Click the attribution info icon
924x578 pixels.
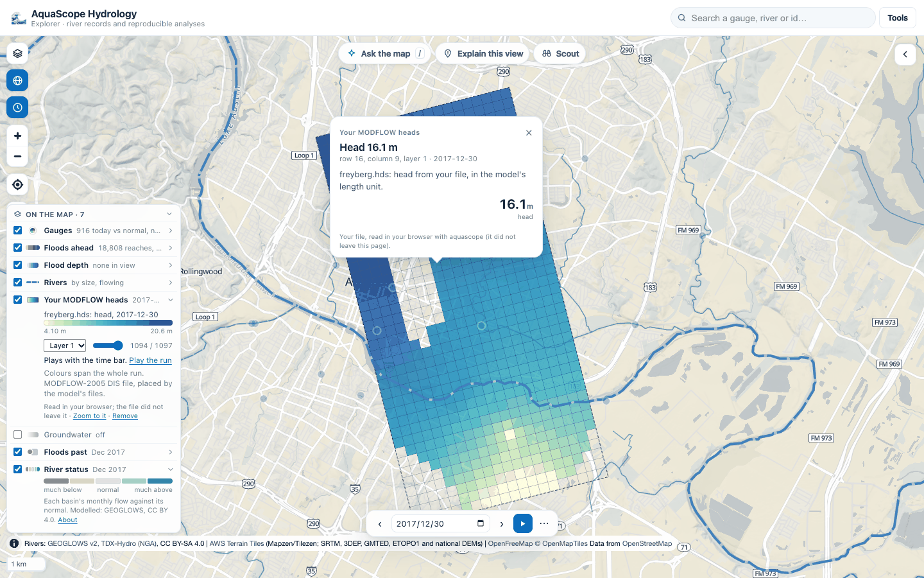14,543
